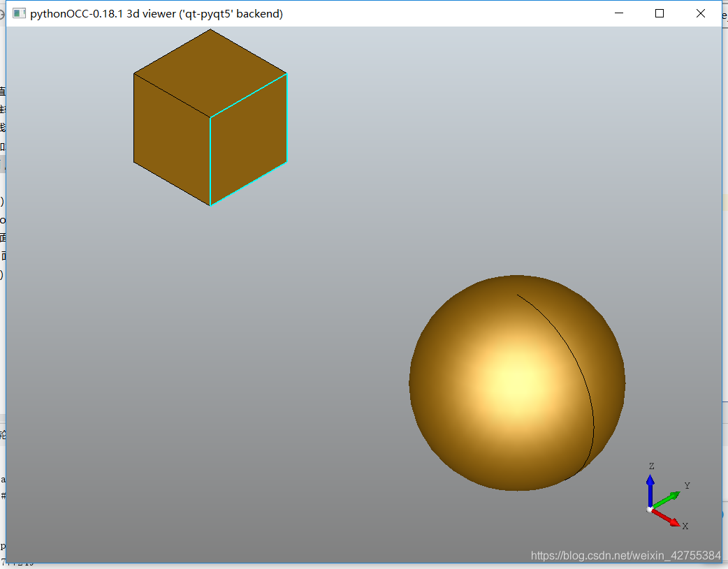The image size is (728, 569).
Task: Pick the cube's front vertical cyan edge
Action: point(210,161)
